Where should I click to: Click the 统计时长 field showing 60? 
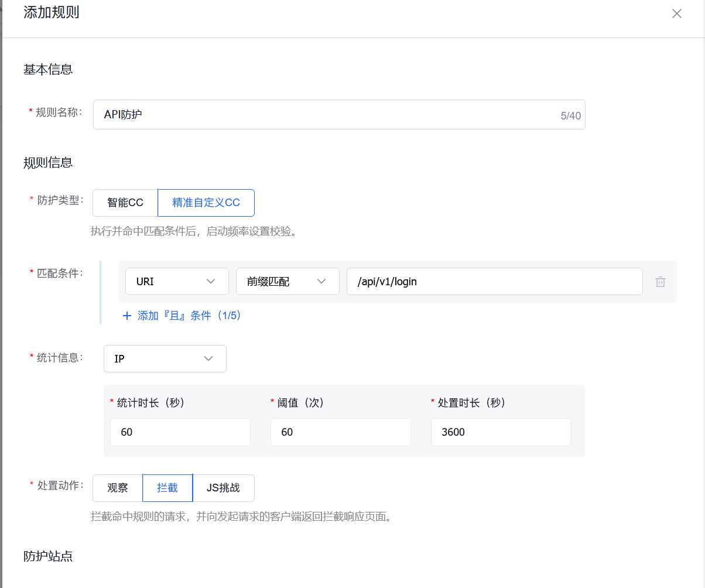tap(180, 432)
